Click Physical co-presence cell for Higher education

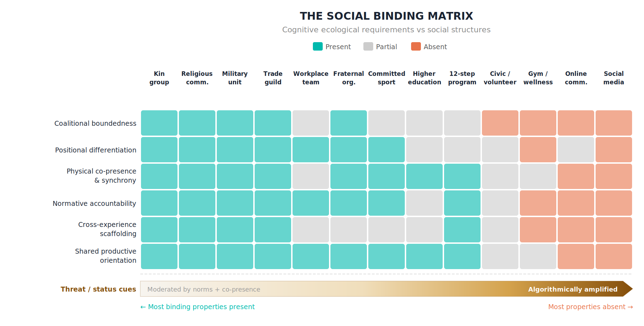424,176
